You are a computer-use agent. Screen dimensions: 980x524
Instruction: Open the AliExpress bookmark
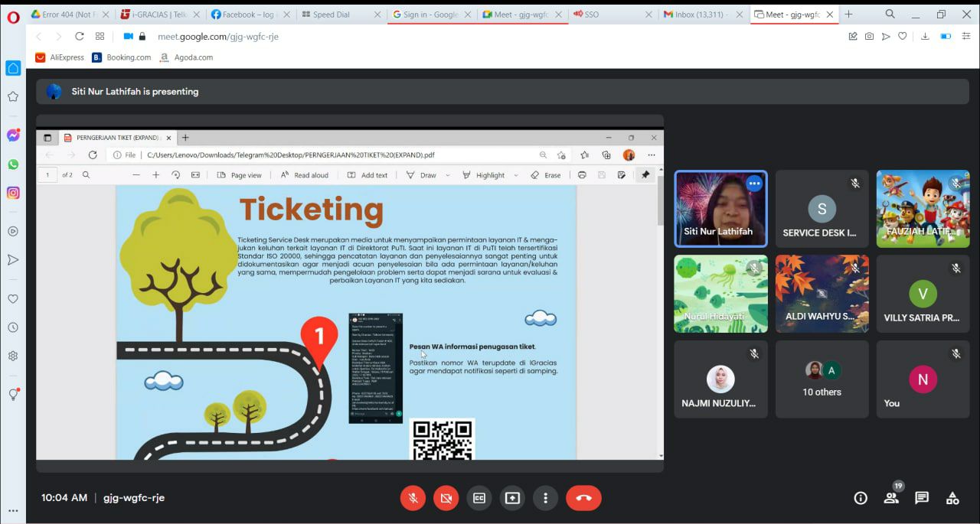click(x=60, y=57)
